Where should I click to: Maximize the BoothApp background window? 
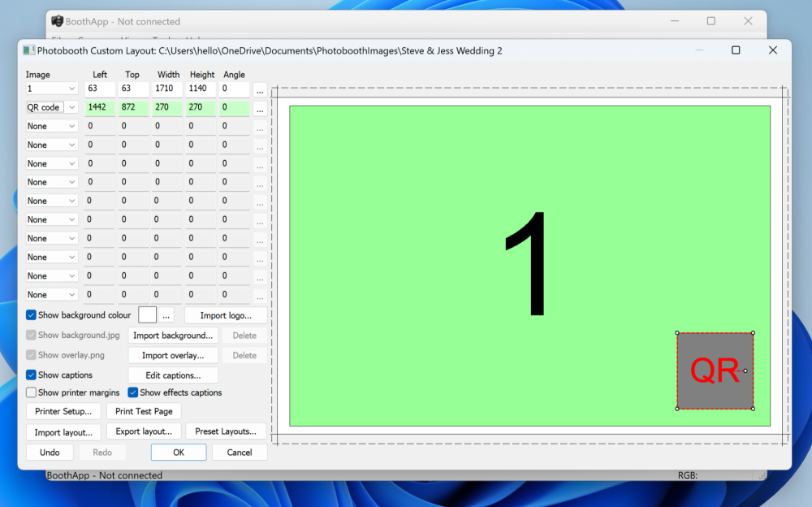point(711,21)
